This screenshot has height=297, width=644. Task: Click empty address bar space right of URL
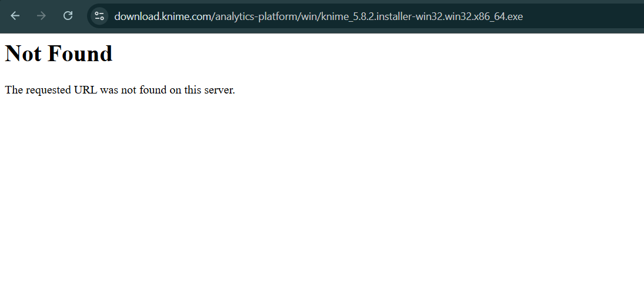[x=582, y=16]
